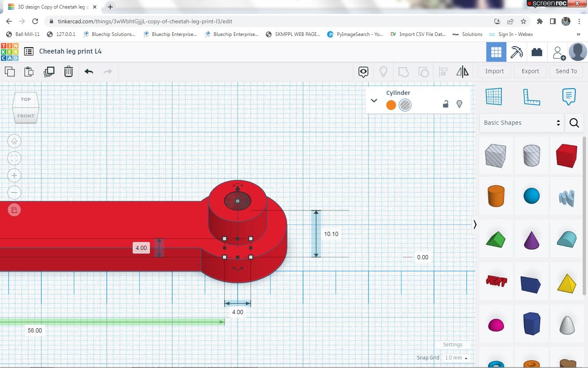Select the green Roof shape
The width and height of the screenshot is (588, 368).
pos(496,240)
